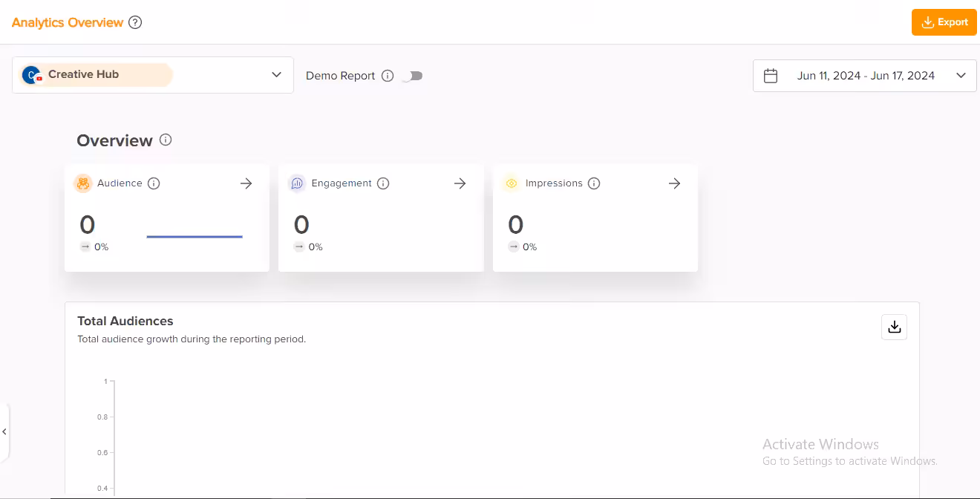The height and width of the screenshot is (499, 980).
Task: Click the Engagement card icon
Action: pos(297,183)
